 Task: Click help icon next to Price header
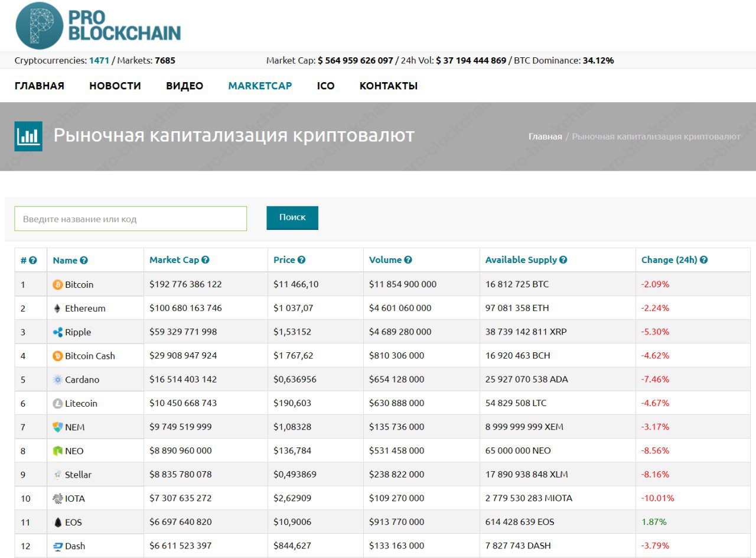301,260
